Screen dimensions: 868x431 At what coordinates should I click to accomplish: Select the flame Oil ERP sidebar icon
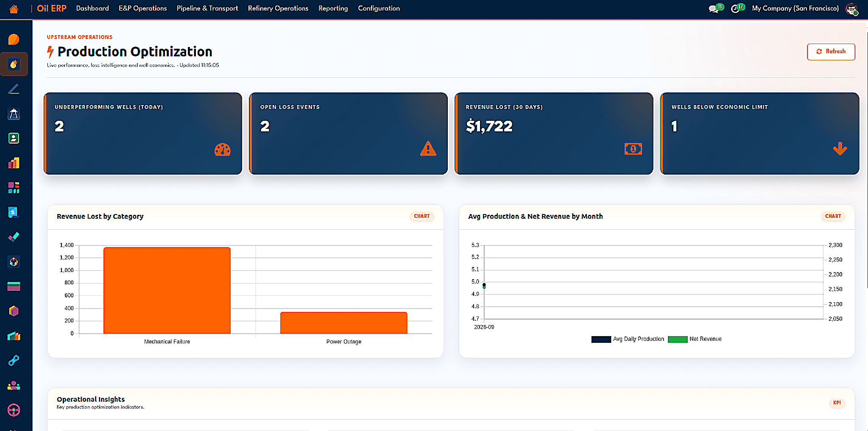[14, 64]
